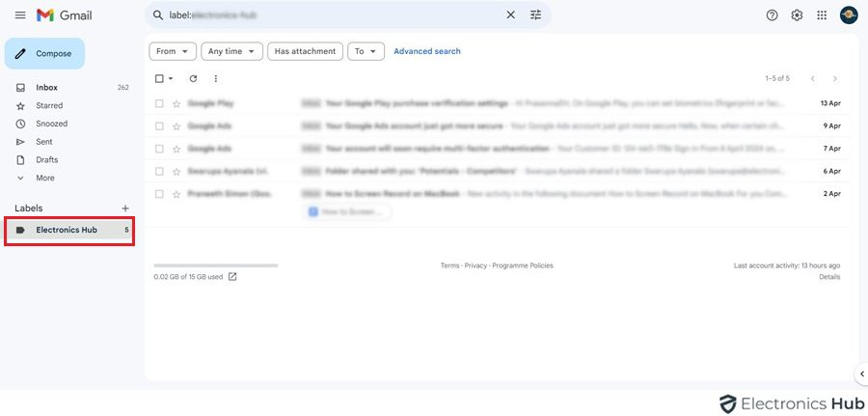Open the main menu hamburger icon
The image size is (868, 416).
point(20,15)
